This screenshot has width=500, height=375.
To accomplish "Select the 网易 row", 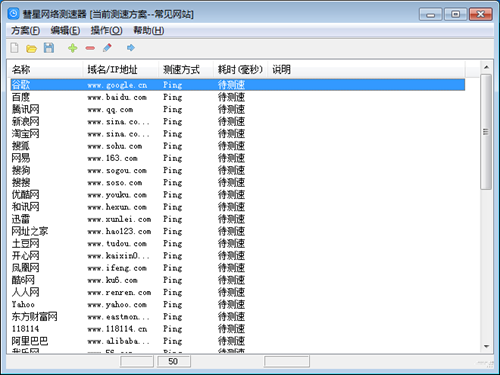I will click(x=238, y=158).
